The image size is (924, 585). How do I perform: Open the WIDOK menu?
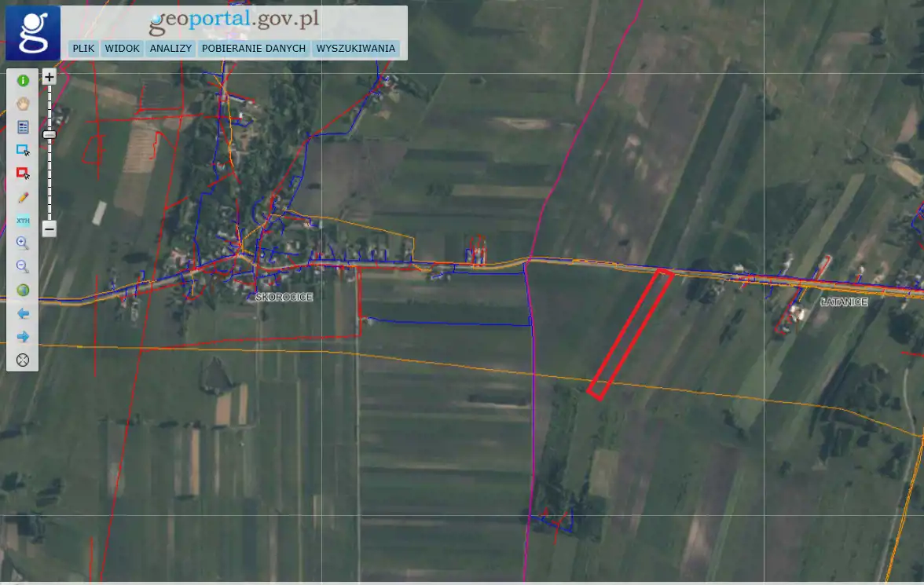(123, 49)
